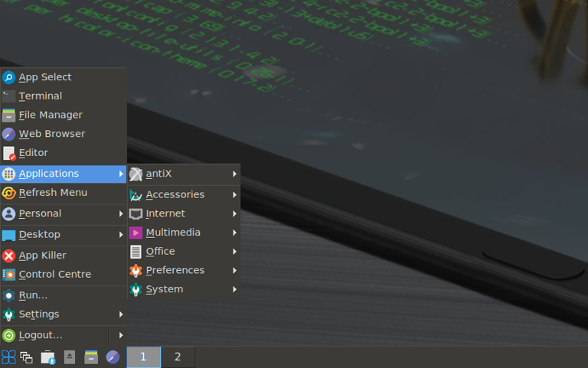This screenshot has width=588, height=368.
Task: Click the Settings wrench icon
Action: tap(8, 314)
